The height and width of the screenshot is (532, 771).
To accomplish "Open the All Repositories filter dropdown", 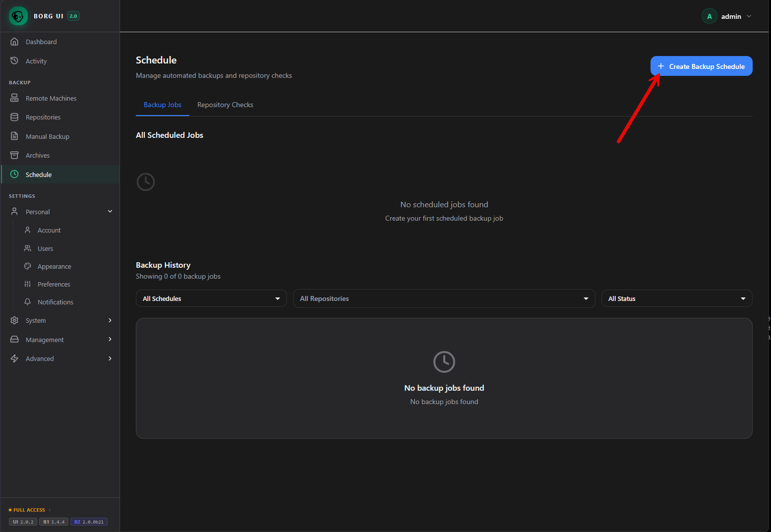I will point(444,298).
